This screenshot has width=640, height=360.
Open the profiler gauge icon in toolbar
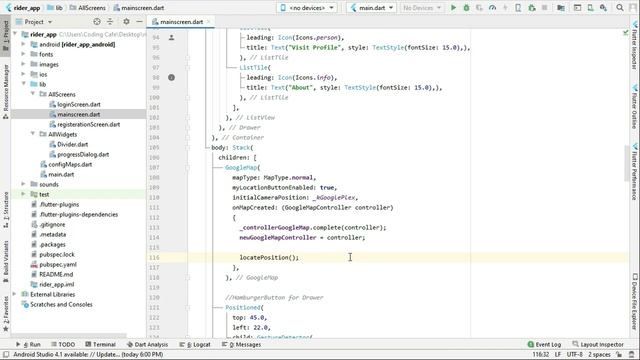[492, 8]
